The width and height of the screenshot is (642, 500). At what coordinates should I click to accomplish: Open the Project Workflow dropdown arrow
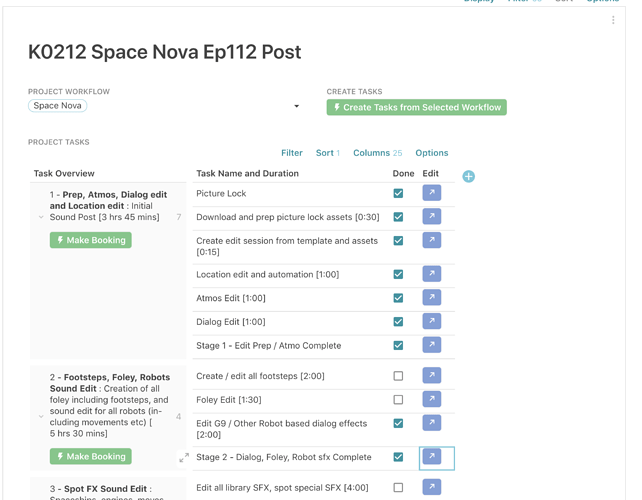pyautogui.click(x=296, y=106)
